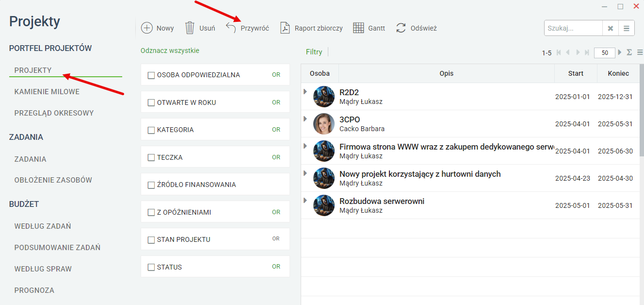Click the Odznacz wszystkie link
The image size is (644, 305).
(170, 51)
